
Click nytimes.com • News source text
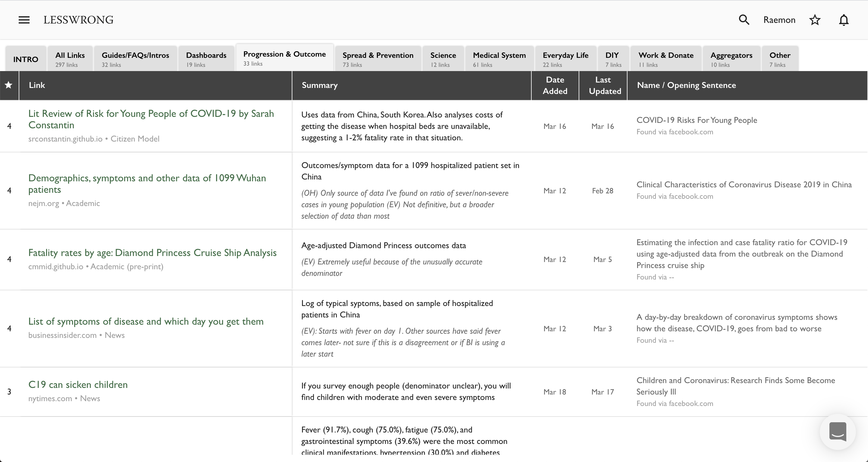[64, 399]
